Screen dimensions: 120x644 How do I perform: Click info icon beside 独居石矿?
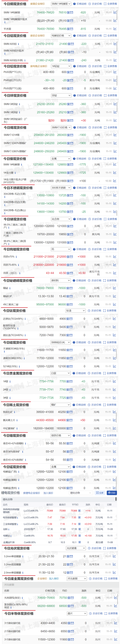coord(15,412)
